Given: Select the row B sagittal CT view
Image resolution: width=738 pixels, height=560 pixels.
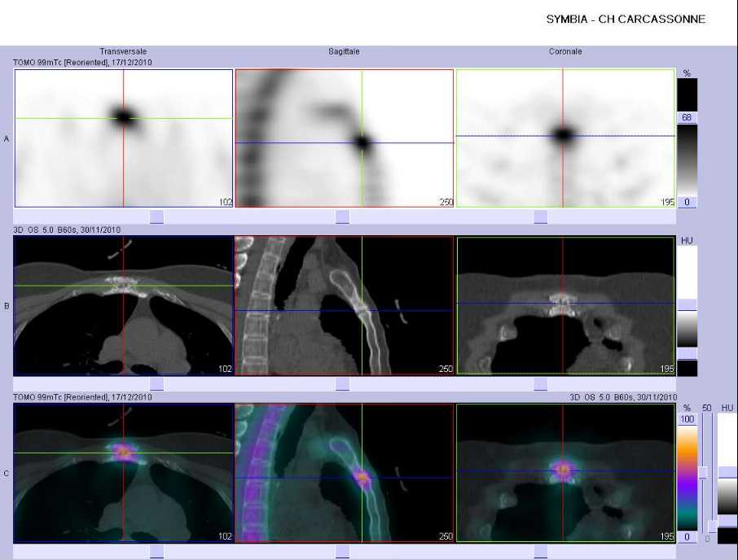Looking at the screenshot, I should coord(345,305).
